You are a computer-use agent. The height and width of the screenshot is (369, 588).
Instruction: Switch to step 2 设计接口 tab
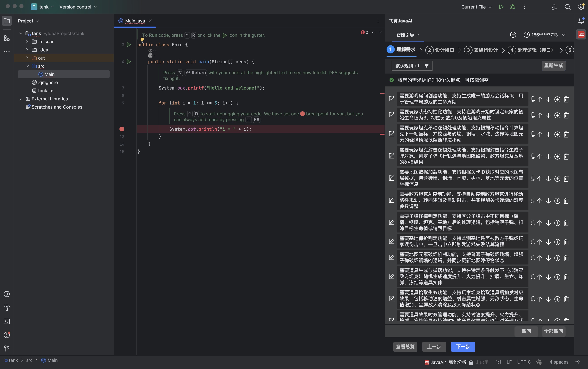[440, 50]
